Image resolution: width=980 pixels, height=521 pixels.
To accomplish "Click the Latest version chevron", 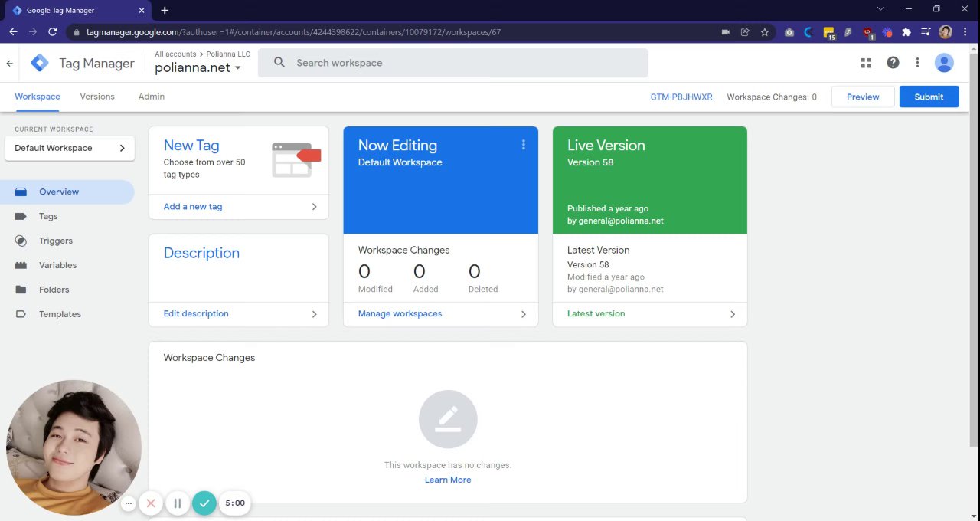I will (x=733, y=314).
